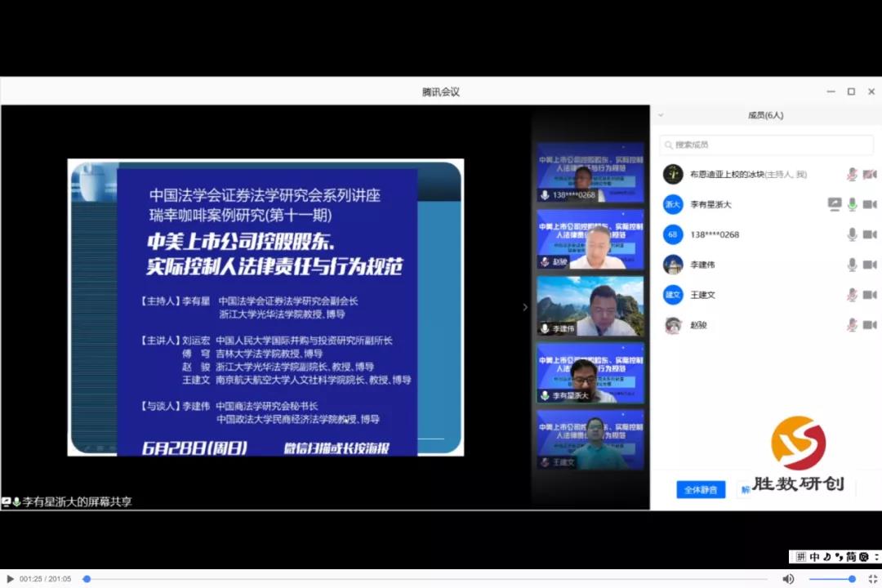Click the 李有星浙大的屏幕共享 label

point(77,501)
